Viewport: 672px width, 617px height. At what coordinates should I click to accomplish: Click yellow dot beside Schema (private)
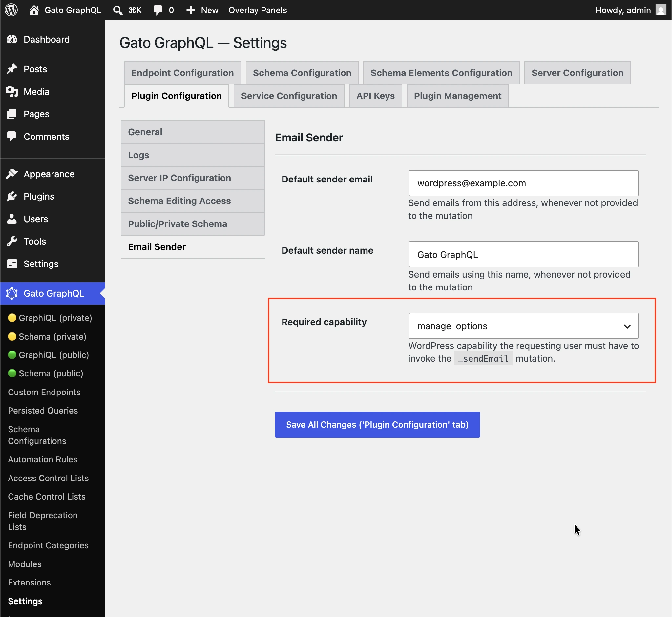(12, 336)
